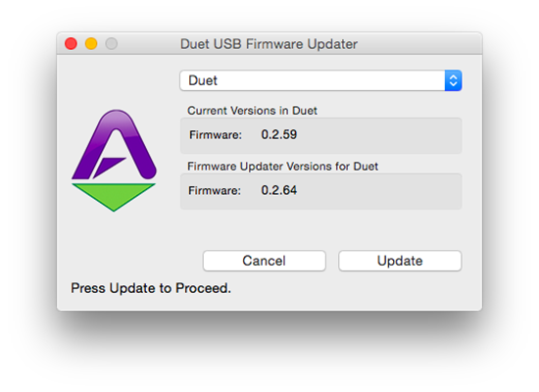
Task: Click empty area of the current versions box
Action: pyautogui.click(x=378, y=135)
